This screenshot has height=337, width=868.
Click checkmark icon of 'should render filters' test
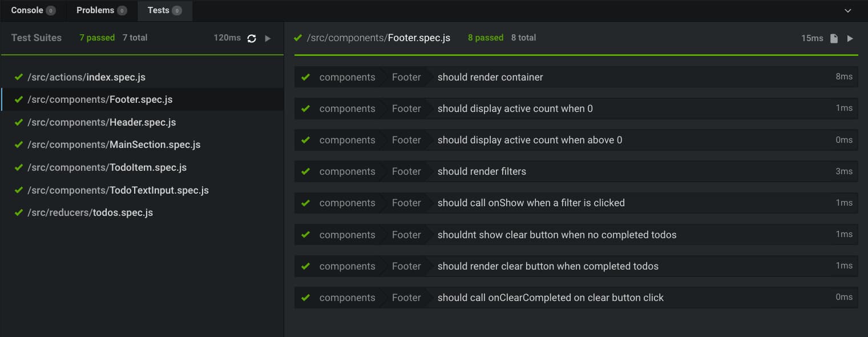pyautogui.click(x=305, y=171)
